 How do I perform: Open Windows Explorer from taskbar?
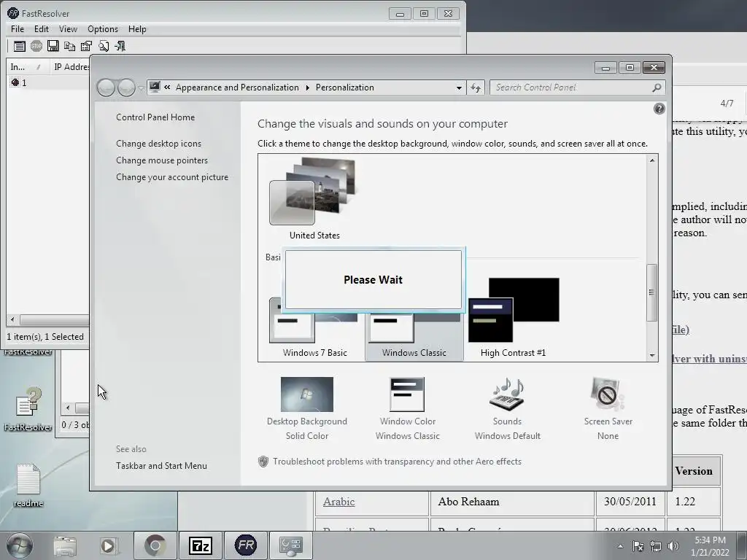tap(65, 545)
